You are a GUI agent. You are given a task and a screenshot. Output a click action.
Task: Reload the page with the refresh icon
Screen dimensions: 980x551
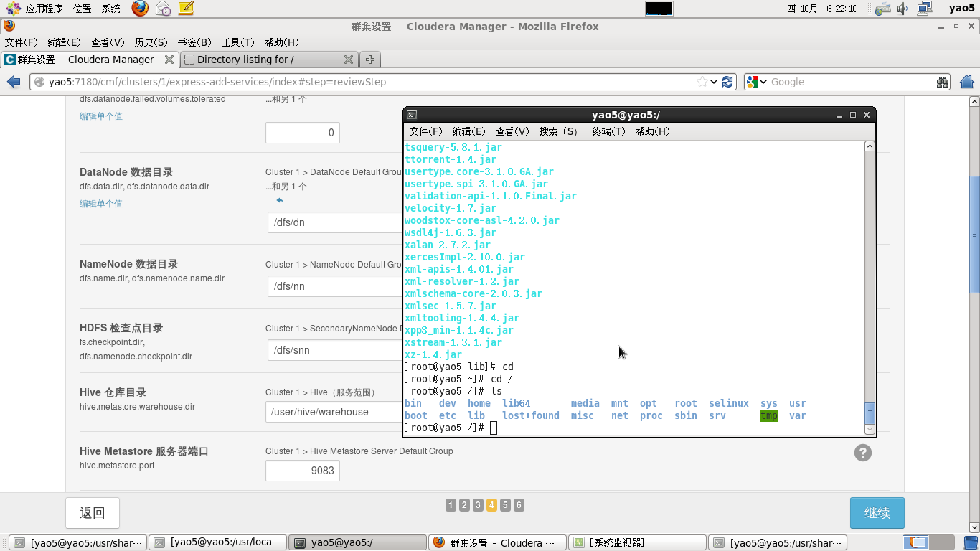[x=728, y=82]
